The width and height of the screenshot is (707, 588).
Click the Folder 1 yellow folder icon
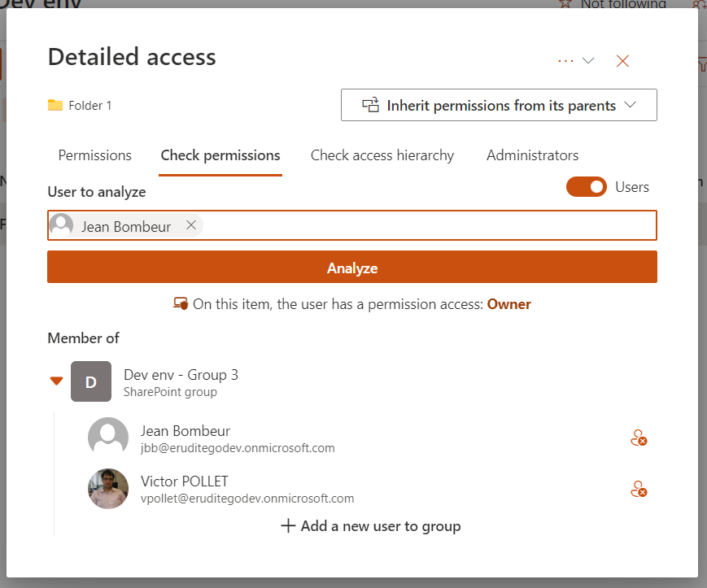pos(55,104)
